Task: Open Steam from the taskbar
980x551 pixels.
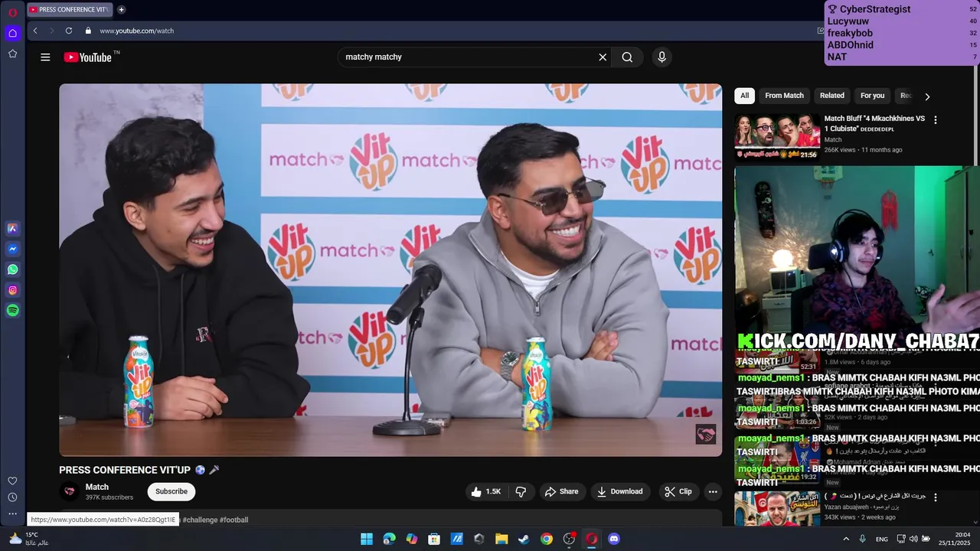Action: [524, 539]
